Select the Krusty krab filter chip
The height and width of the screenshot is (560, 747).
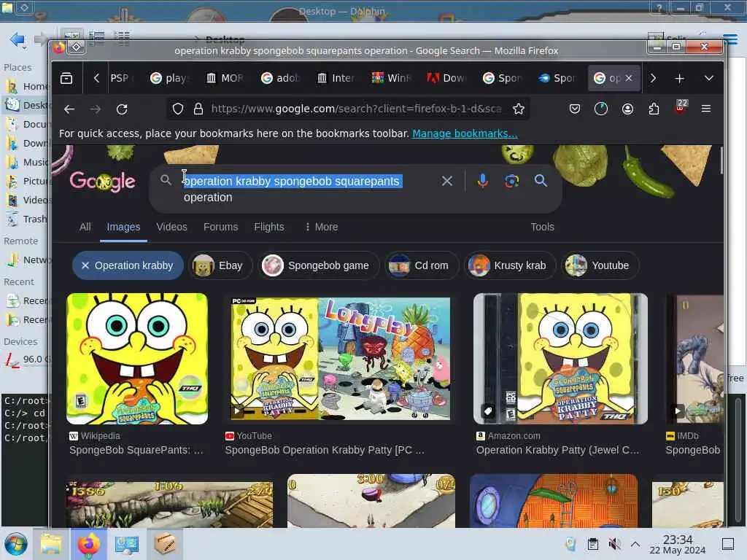pyautogui.click(x=509, y=265)
